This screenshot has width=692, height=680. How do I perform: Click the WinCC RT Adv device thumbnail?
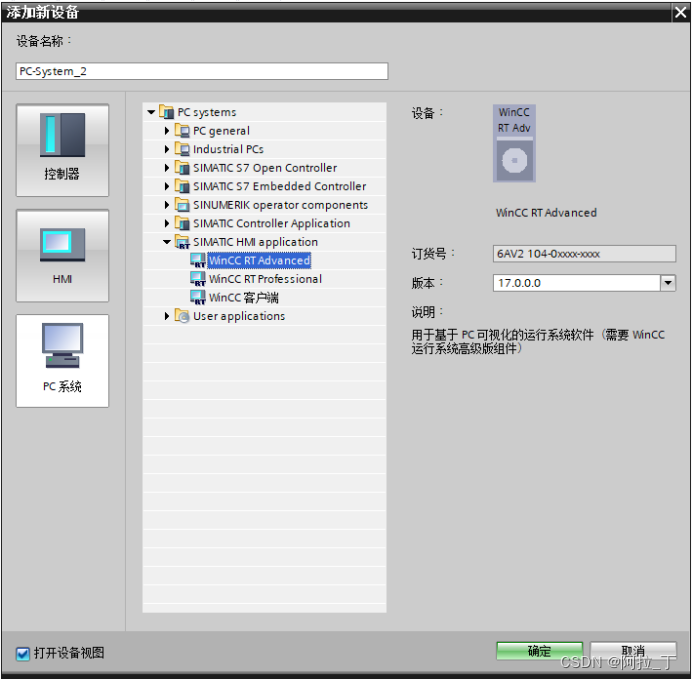(x=514, y=143)
